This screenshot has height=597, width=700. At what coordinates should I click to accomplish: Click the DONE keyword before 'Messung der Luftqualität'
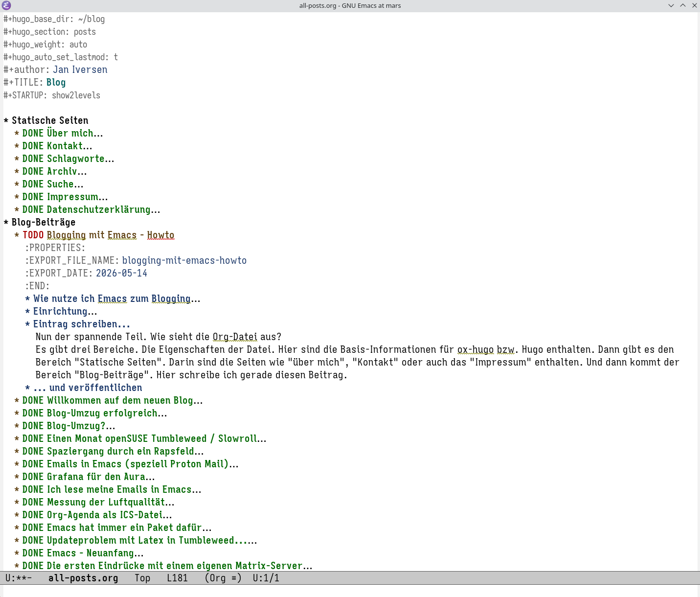point(33,502)
